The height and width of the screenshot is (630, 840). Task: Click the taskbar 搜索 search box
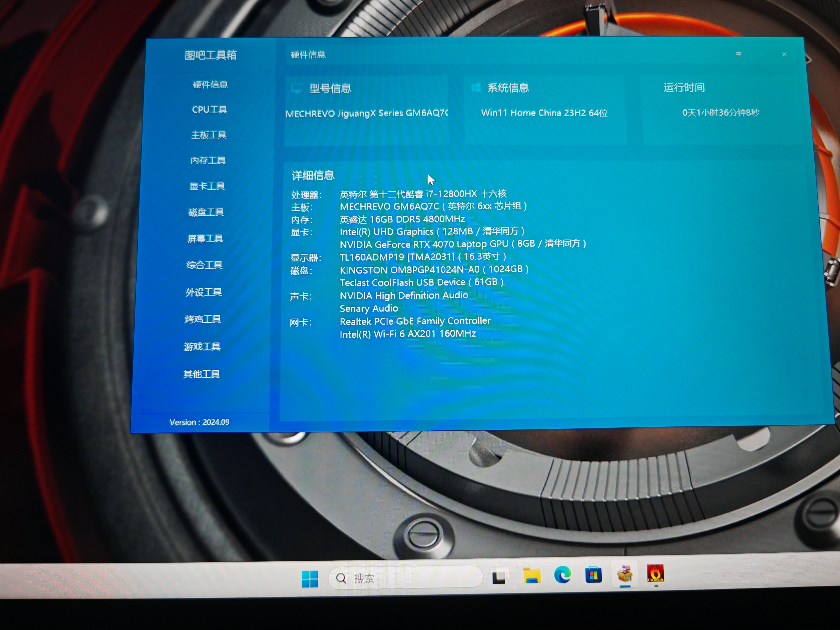[405, 577]
